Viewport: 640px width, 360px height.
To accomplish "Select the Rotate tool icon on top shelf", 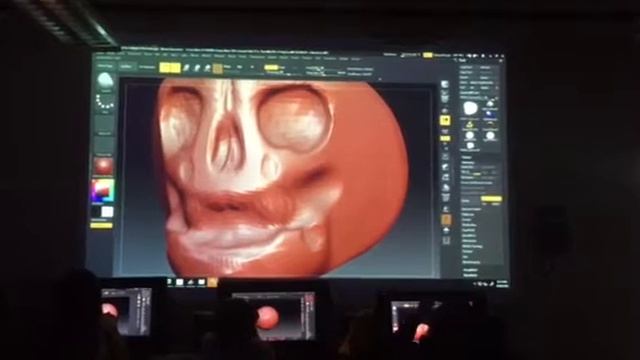I will point(207,68).
